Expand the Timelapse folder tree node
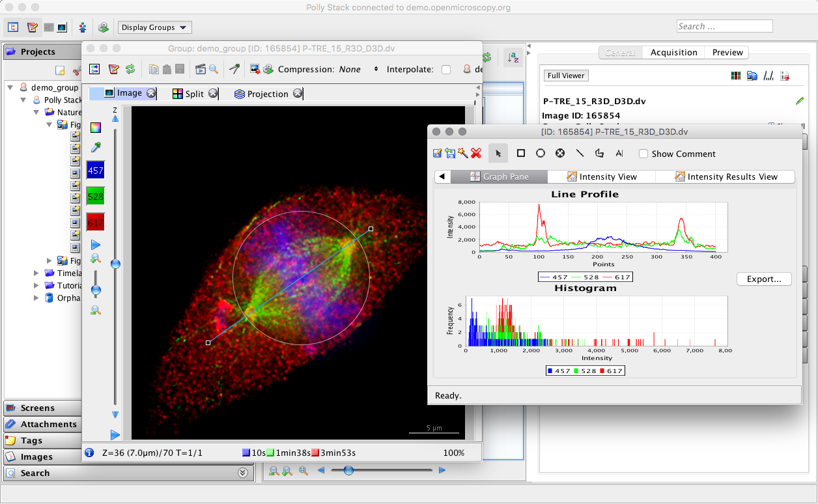The height and width of the screenshot is (504, 818). point(36,273)
